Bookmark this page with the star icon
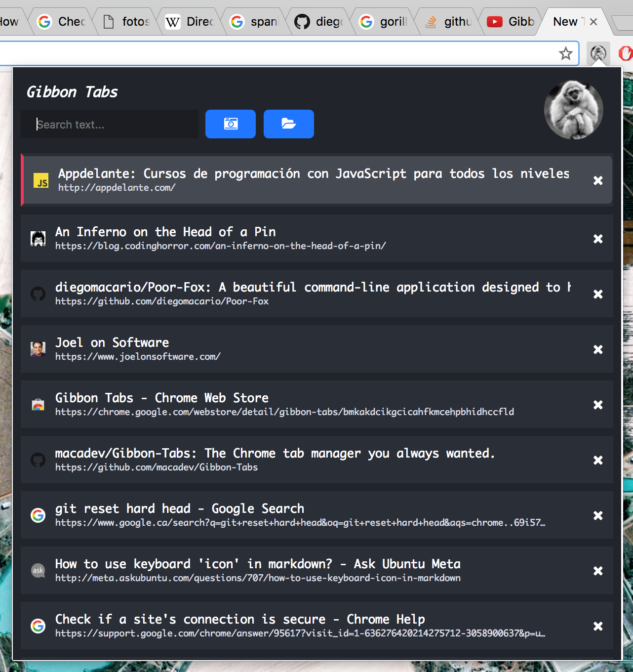Viewport: 633px width, 672px height. pos(565,53)
